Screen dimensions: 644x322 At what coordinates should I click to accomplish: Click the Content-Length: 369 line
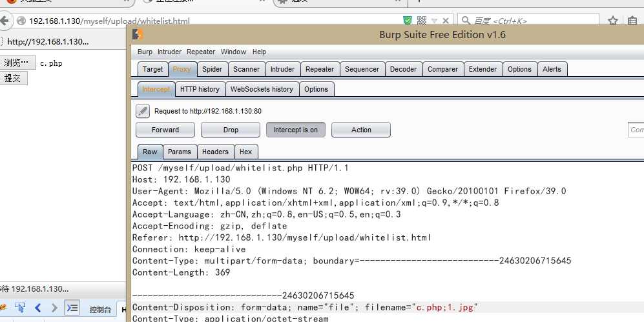click(x=181, y=272)
